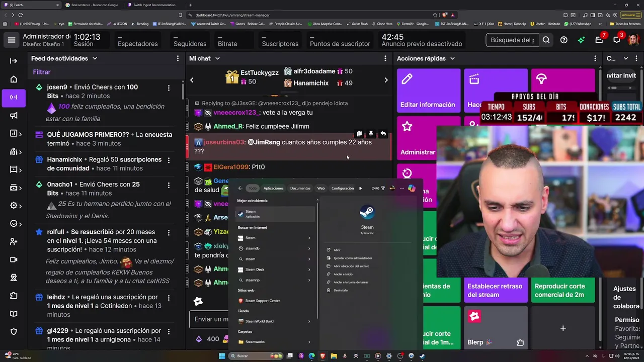Select the Configuración search filter tab
Image resolution: width=644 pixels, height=362 pixels.
[x=343, y=188]
